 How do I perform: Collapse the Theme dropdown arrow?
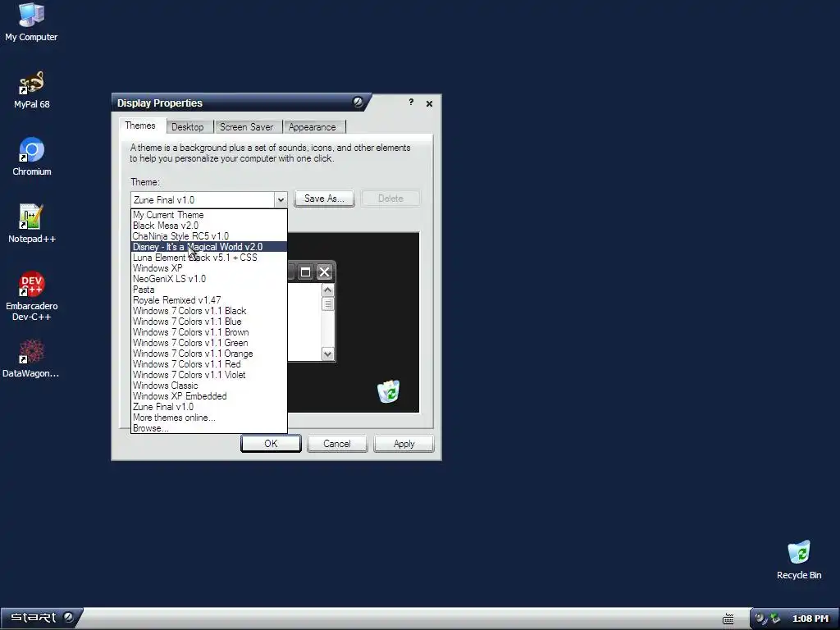[281, 200]
